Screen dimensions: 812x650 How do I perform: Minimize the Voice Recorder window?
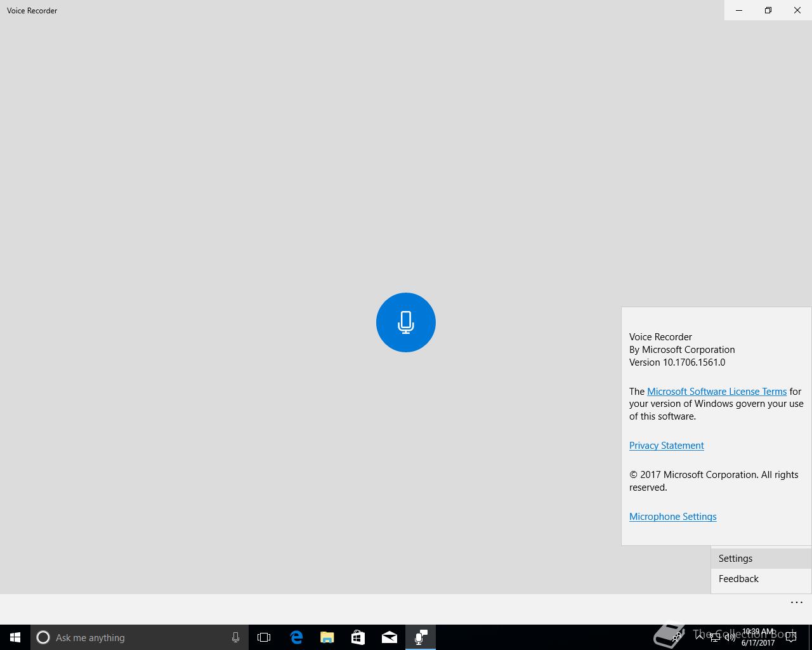[739, 10]
